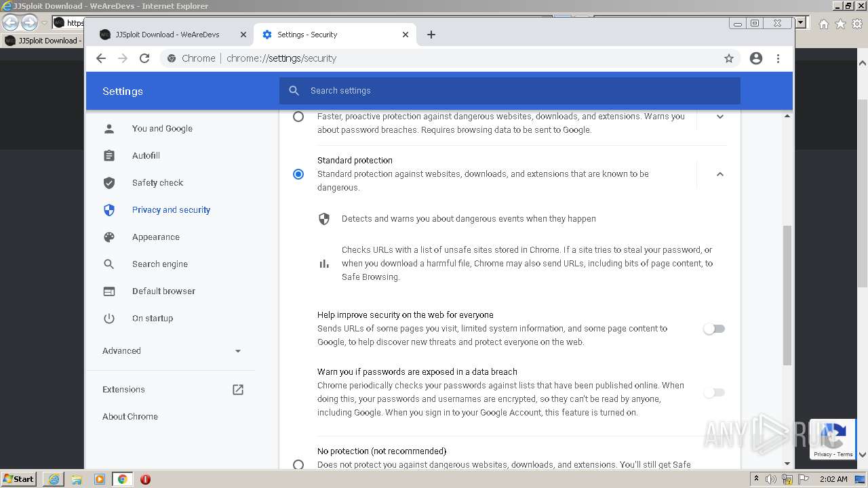Image resolution: width=868 pixels, height=488 pixels.
Task: Open Internet Explorer from the taskbar
Action: click(54, 479)
